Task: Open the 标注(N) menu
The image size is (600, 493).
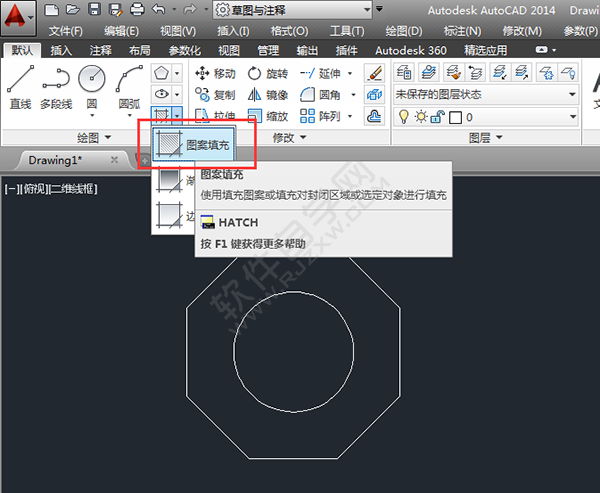Action: pos(462,31)
